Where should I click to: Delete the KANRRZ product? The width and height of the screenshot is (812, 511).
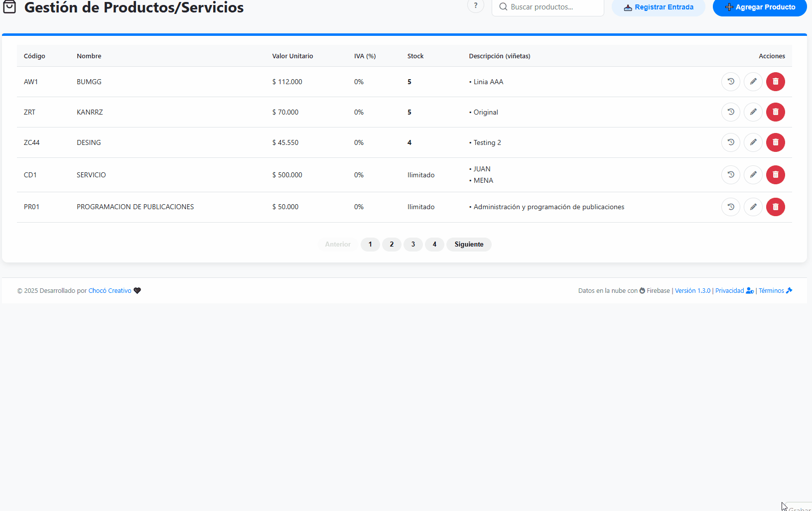(775, 112)
